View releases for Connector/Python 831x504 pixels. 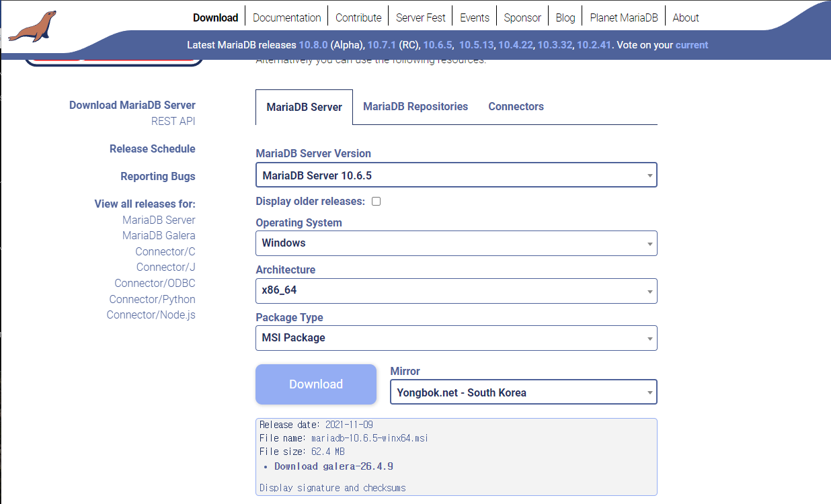pos(153,299)
